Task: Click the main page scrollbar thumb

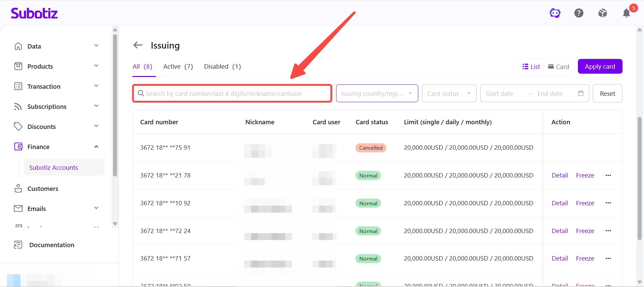Action: [640, 178]
